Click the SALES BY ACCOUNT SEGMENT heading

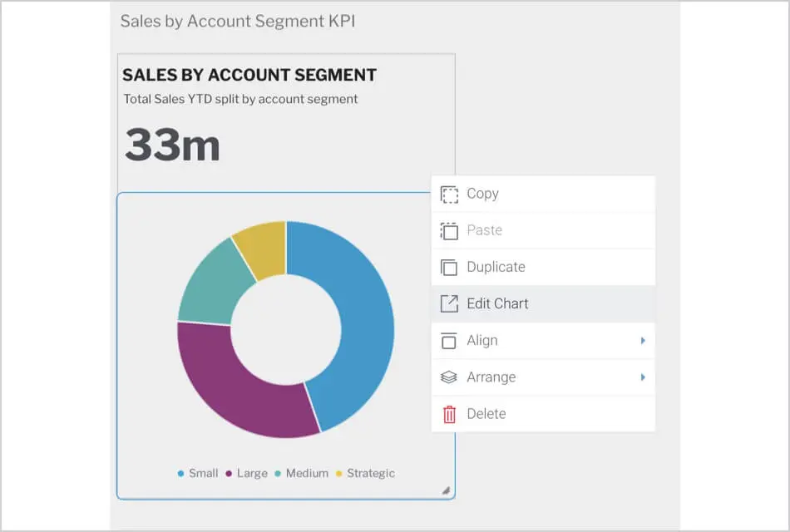[249, 75]
